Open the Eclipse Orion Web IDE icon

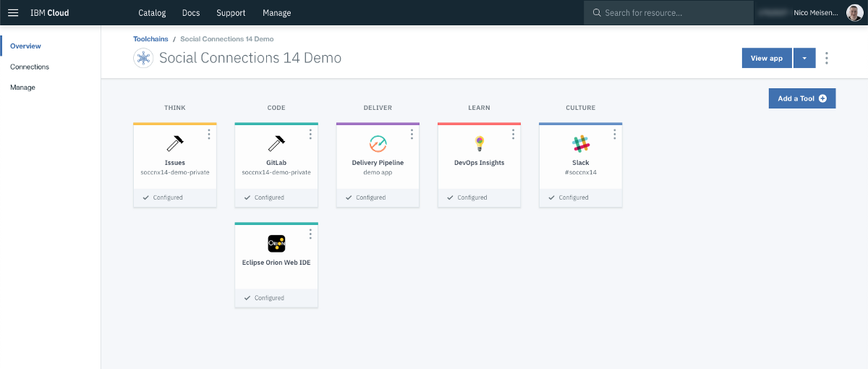[x=276, y=244]
